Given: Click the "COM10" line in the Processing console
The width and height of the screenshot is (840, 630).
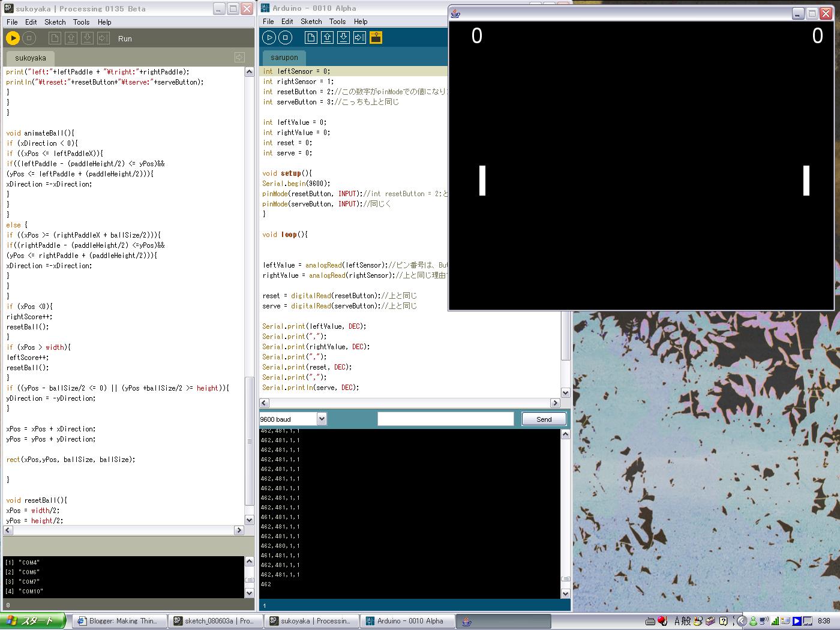Looking at the screenshot, I should click(x=24, y=592).
